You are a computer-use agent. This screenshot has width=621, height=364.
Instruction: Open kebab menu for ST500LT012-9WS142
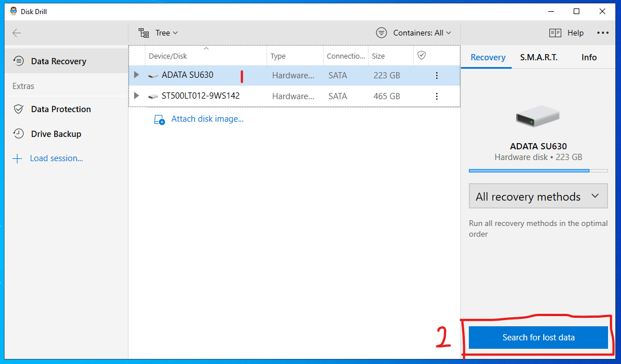436,96
